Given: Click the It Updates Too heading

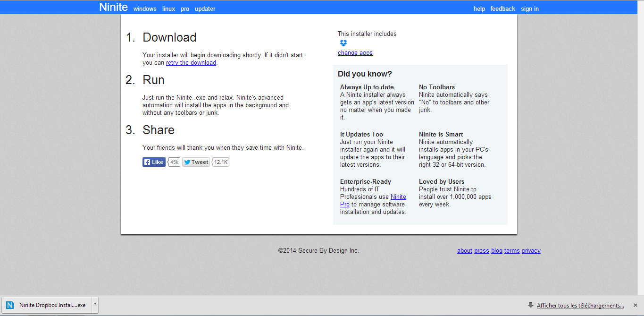Looking at the screenshot, I should (361, 134).
